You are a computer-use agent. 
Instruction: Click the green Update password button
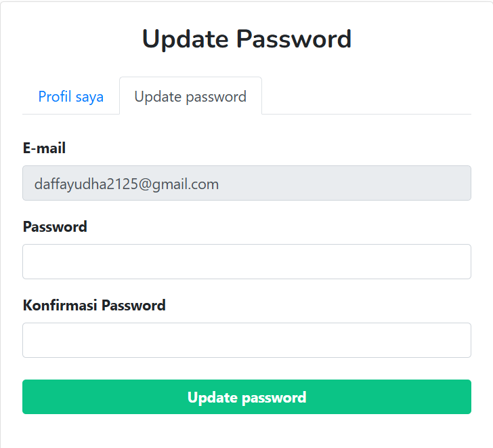[x=246, y=397]
